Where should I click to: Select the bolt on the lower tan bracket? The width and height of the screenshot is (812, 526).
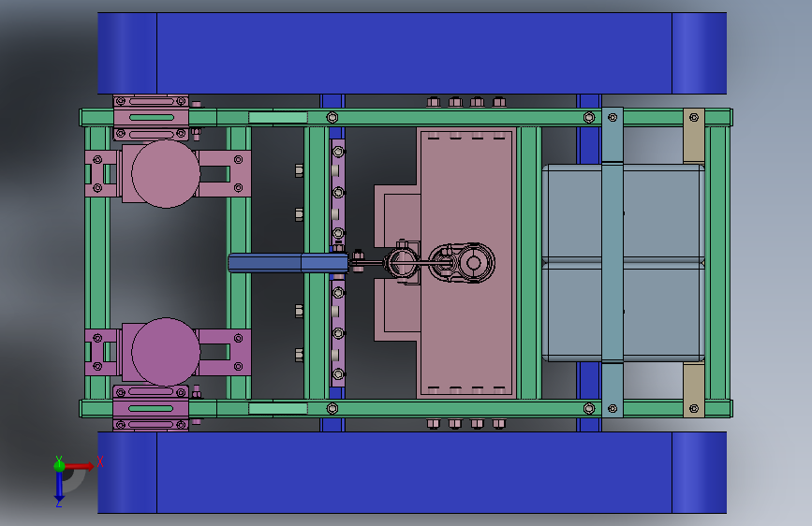(x=694, y=408)
